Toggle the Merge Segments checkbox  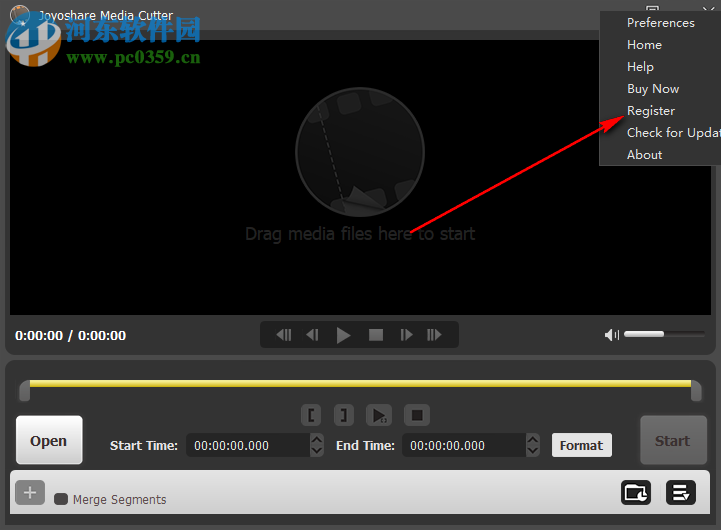(x=61, y=499)
